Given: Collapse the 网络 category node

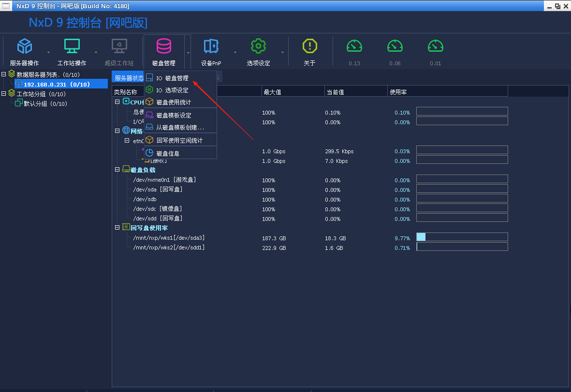Looking at the screenshot, I should coord(117,131).
